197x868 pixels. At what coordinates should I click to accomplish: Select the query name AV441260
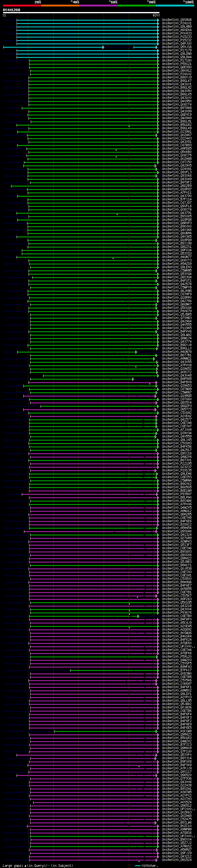tap(11, 10)
